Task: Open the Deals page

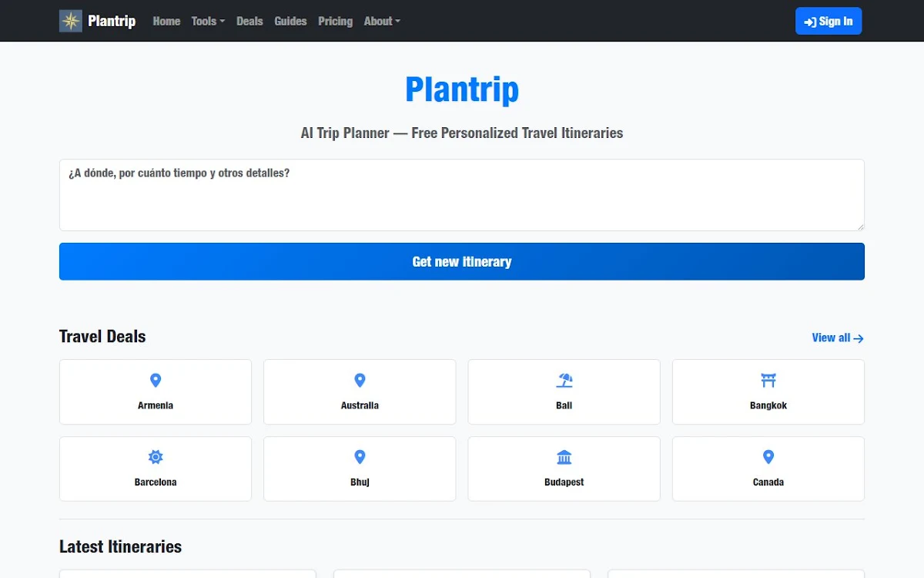Action: (249, 21)
